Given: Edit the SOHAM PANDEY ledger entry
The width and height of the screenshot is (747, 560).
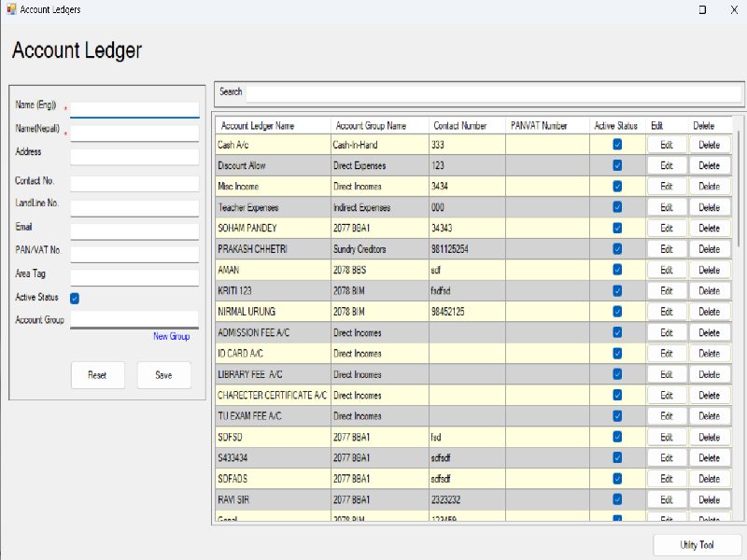Looking at the screenshot, I should point(667,229).
